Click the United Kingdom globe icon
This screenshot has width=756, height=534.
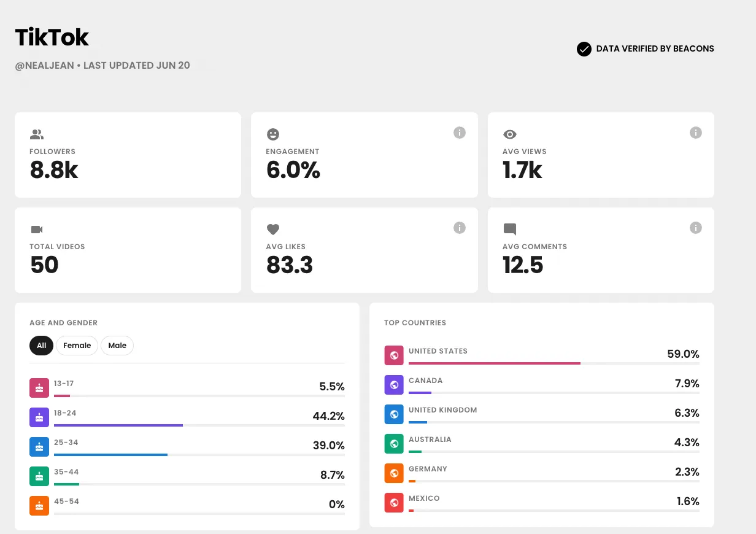394,414
